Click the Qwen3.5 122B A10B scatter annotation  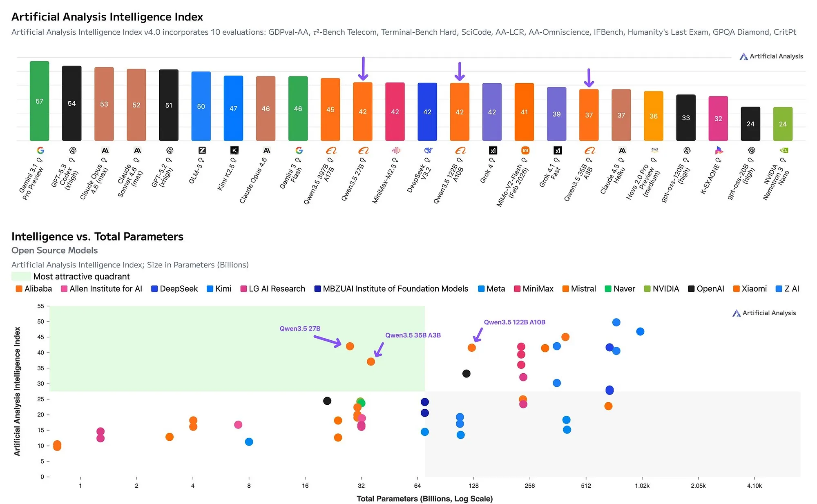[x=514, y=322]
